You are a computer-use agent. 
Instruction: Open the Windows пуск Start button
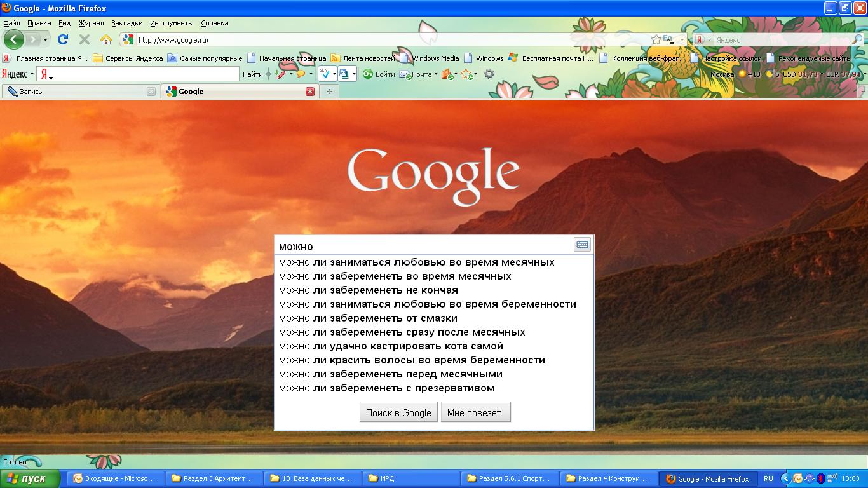pos(30,479)
